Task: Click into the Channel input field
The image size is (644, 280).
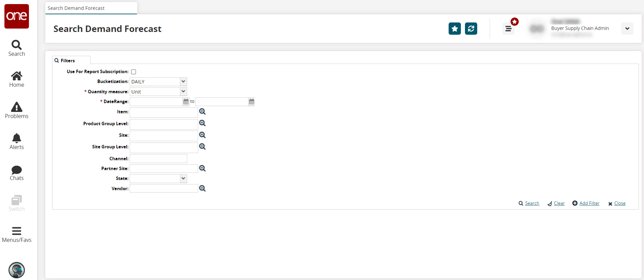Action: tap(158, 159)
